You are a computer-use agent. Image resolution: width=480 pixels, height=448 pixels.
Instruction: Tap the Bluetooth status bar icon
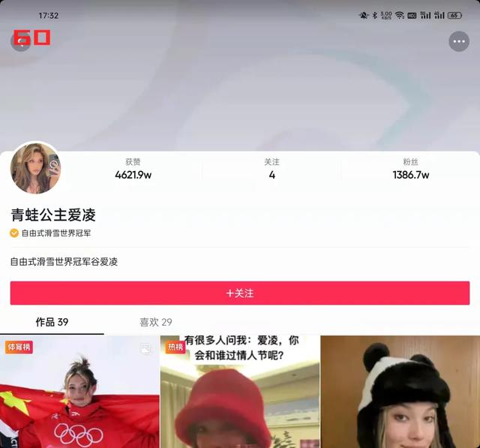pos(375,15)
